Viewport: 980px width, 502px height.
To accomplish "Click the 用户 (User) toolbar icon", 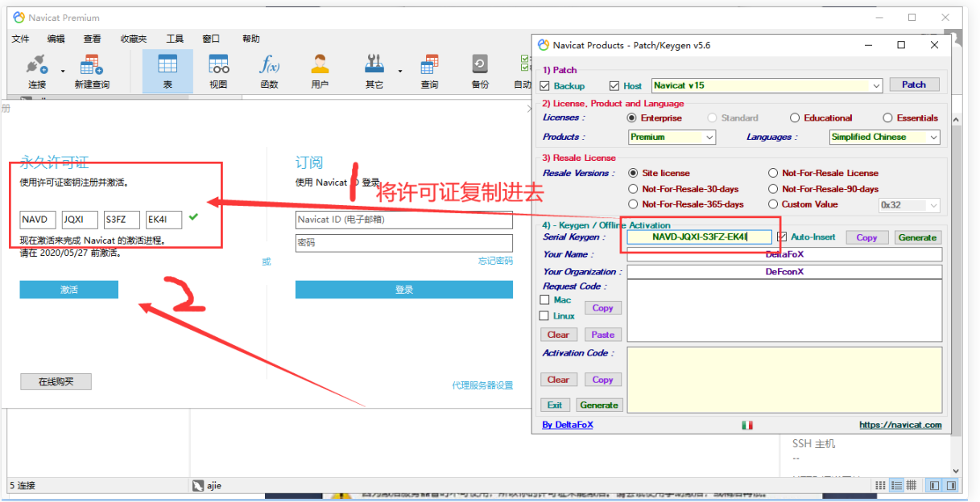I will click(320, 71).
